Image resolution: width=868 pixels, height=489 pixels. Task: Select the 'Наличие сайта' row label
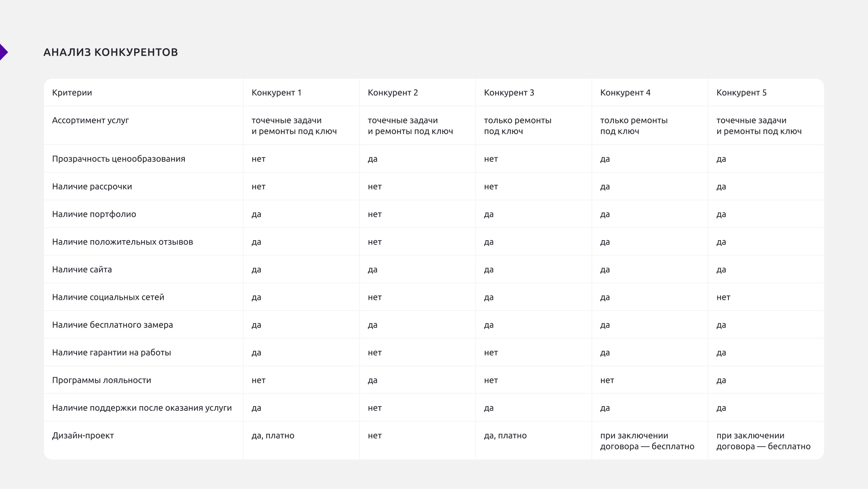pos(82,269)
